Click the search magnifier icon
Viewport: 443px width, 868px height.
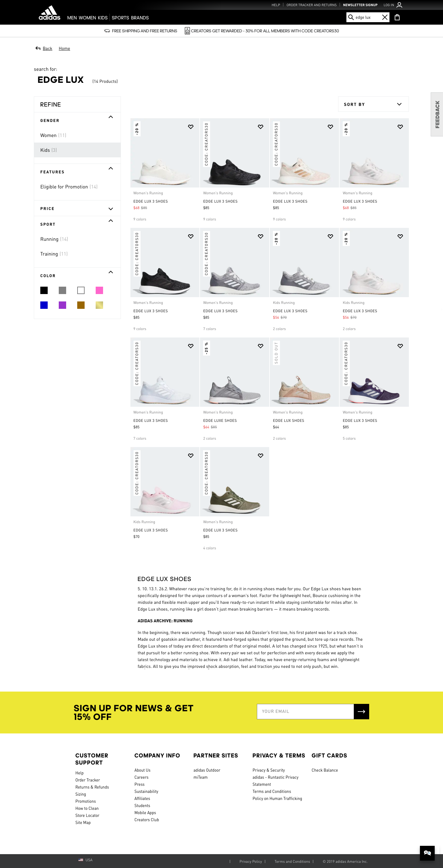(351, 17)
